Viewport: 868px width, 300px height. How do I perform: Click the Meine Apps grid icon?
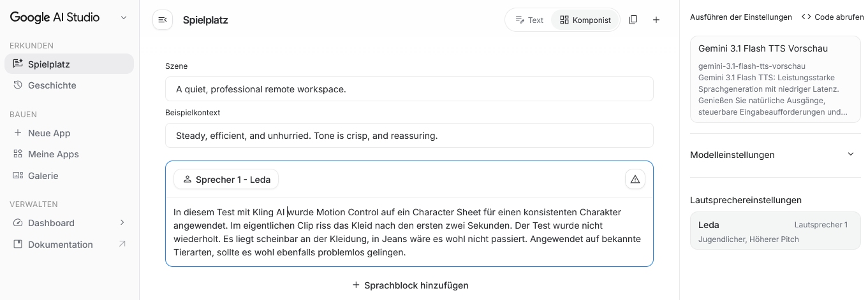point(18,154)
